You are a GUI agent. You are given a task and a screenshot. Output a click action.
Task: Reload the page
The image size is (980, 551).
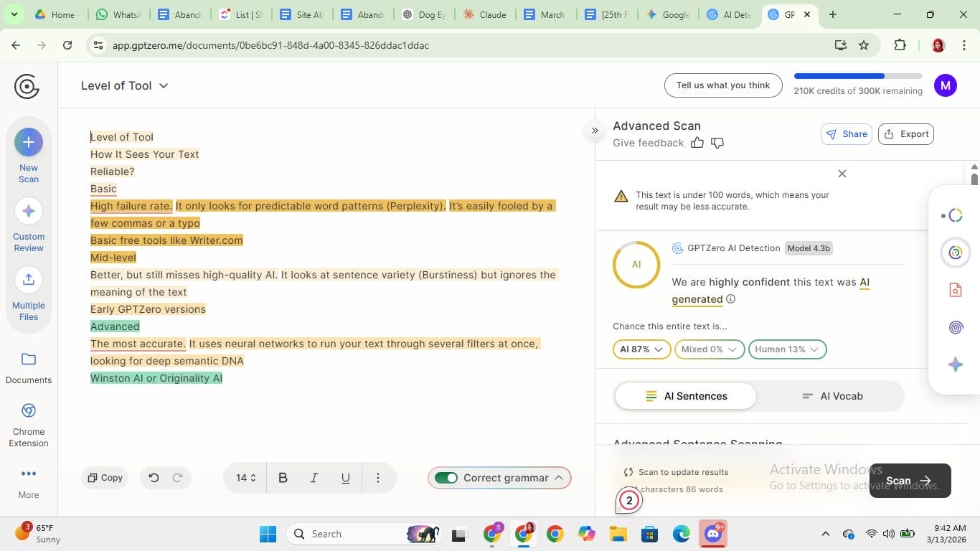click(x=67, y=45)
